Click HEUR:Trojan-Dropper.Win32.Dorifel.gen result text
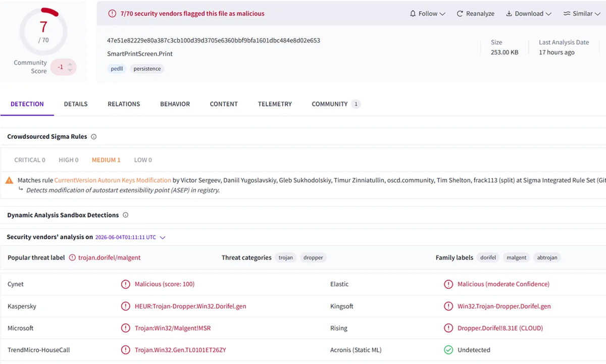Image resolution: width=606 pixels, height=364 pixels. (190, 306)
